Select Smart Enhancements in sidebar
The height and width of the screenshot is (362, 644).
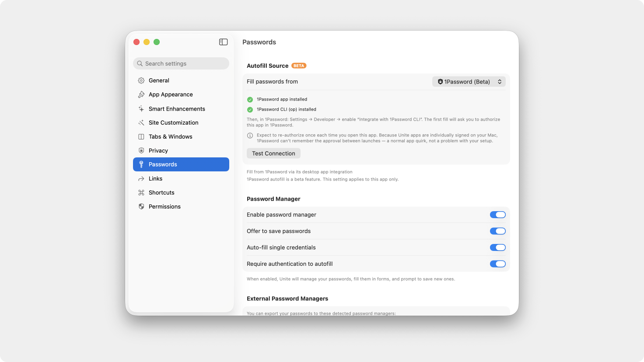[181, 109]
